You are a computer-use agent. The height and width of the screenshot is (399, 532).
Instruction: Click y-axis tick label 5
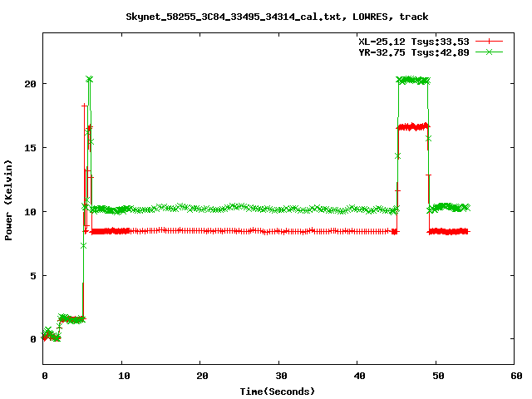(33, 275)
